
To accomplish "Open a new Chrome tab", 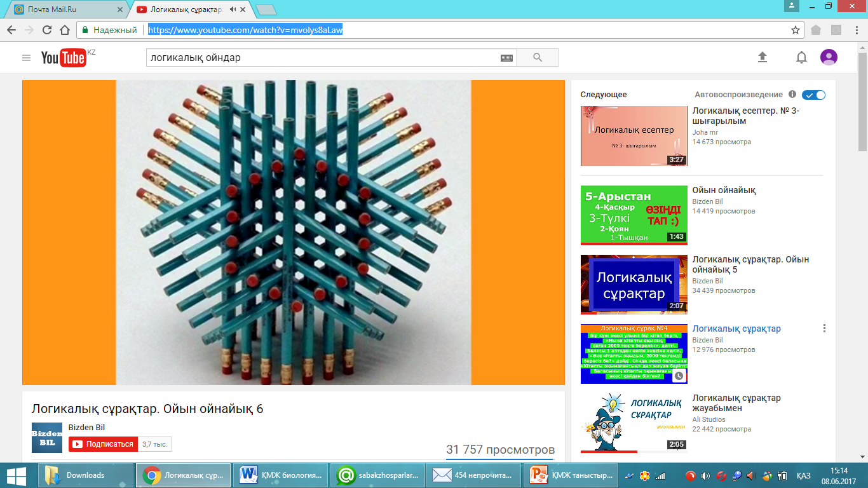I will [x=266, y=10].
